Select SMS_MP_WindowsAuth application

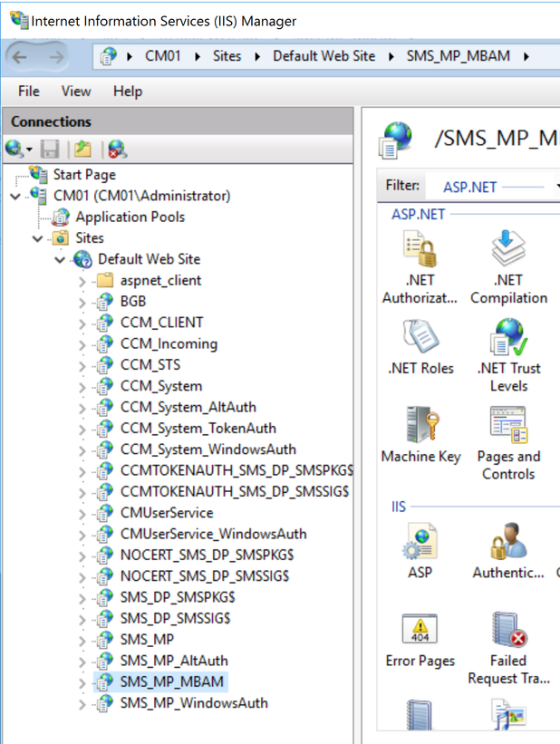point(194,702)
